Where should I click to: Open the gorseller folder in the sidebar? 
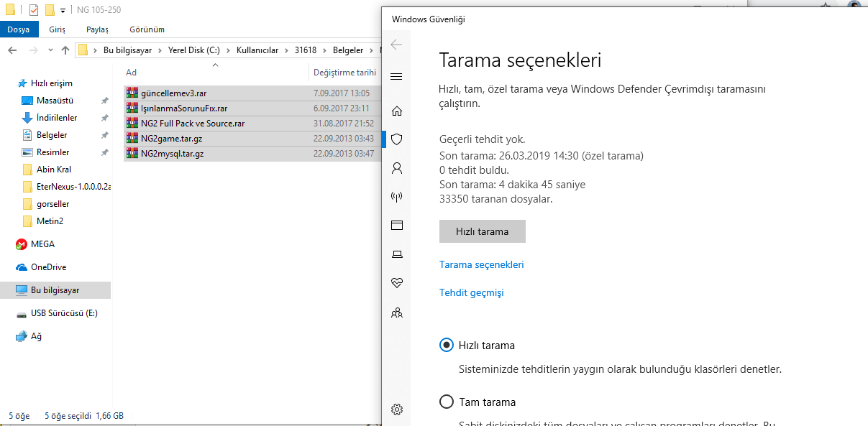point(52,204)
